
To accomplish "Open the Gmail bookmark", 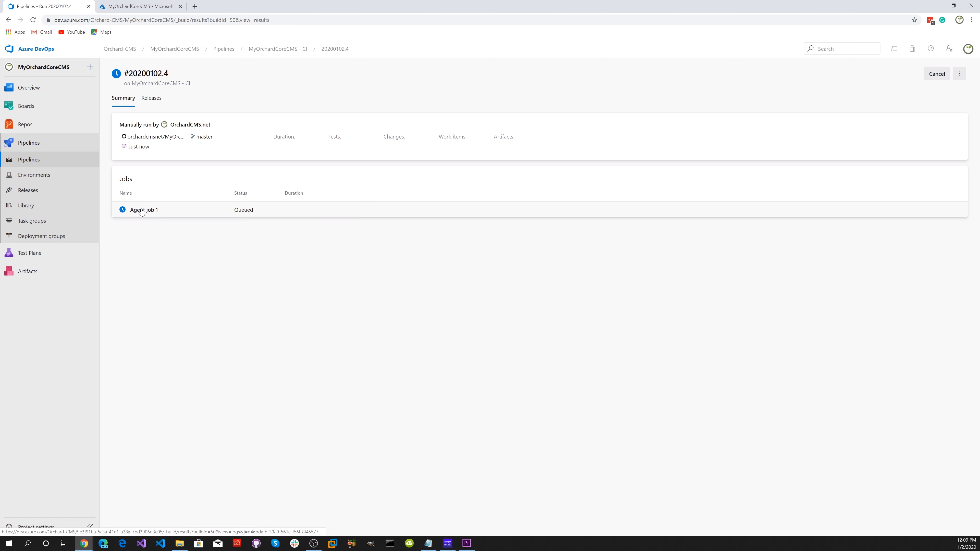I will [x=41, y=32].
